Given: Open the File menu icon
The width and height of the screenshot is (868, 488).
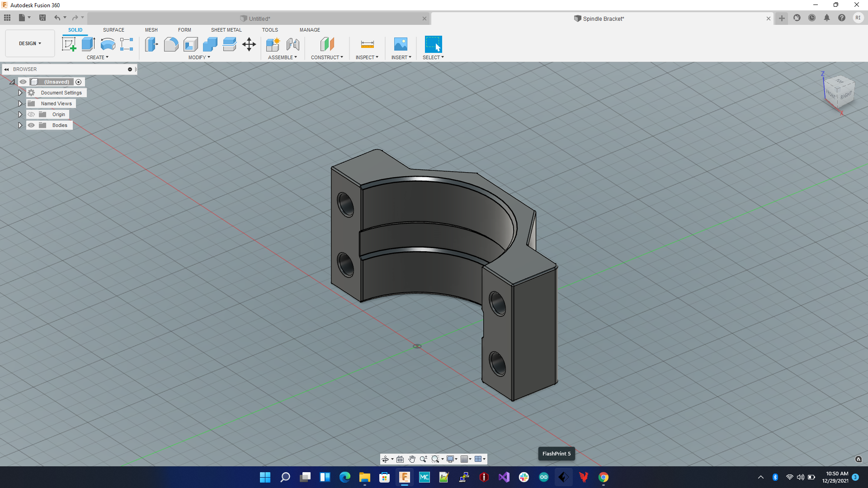Looking at the screenshot, I should [x=22, y=18].
